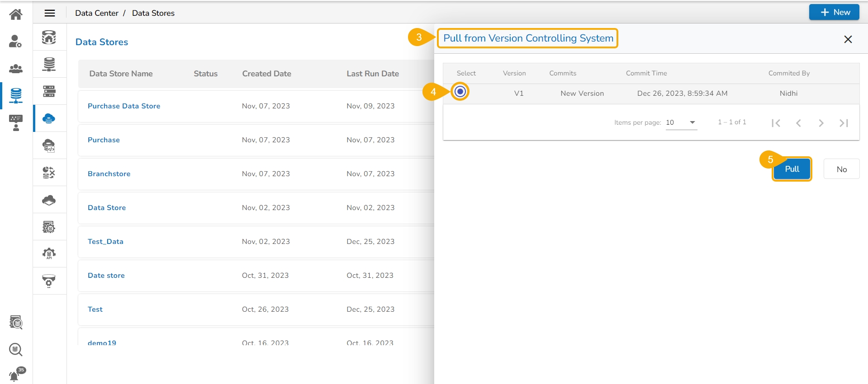This screenshot has height=384, width=868.
Task: Open the Data Store link
Action: pyautogui.click(x=107, y=208)
